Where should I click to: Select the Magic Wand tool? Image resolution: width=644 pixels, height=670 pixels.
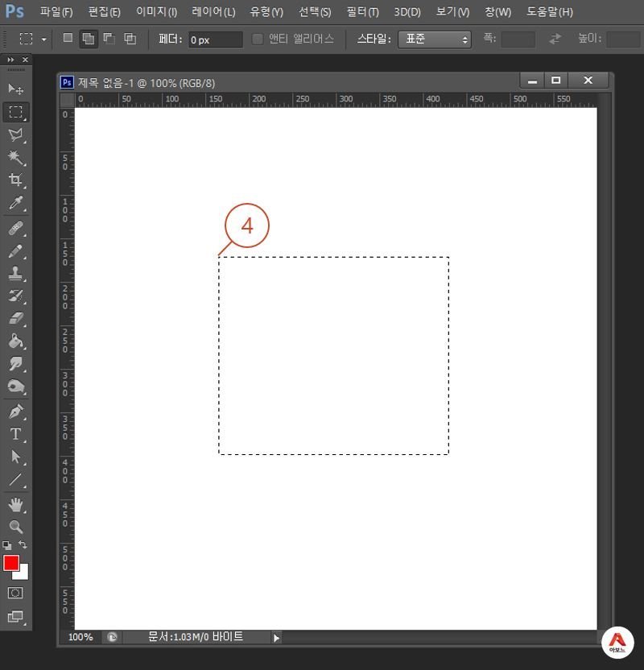pyautogui.click(x=16, y=158)
